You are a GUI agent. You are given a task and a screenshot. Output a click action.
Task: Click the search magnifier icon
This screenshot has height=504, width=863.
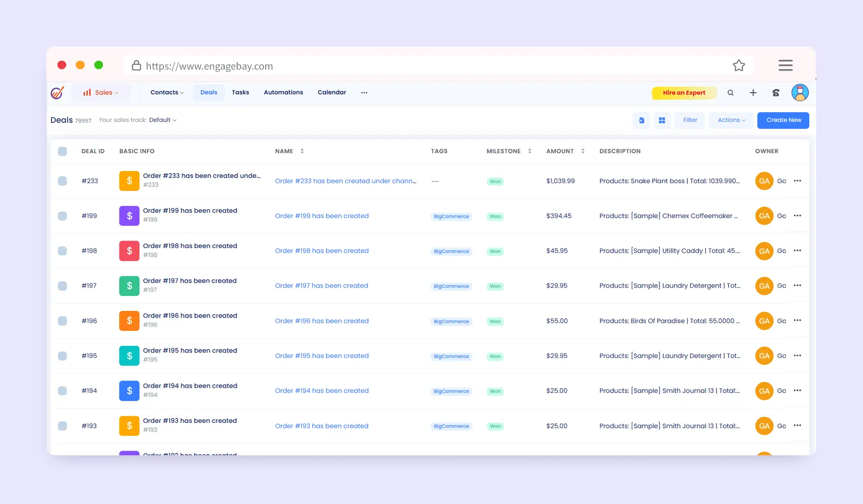730,93
